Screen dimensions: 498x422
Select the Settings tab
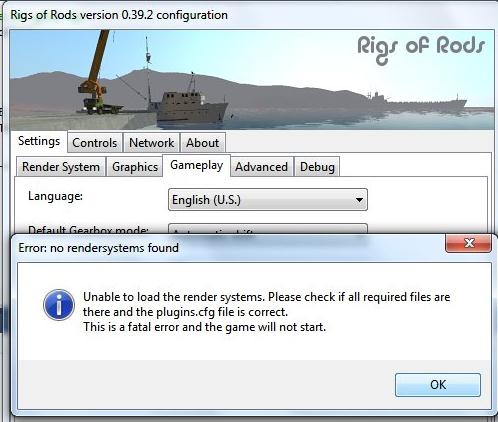pyautogui.click(x=39, y=141)
